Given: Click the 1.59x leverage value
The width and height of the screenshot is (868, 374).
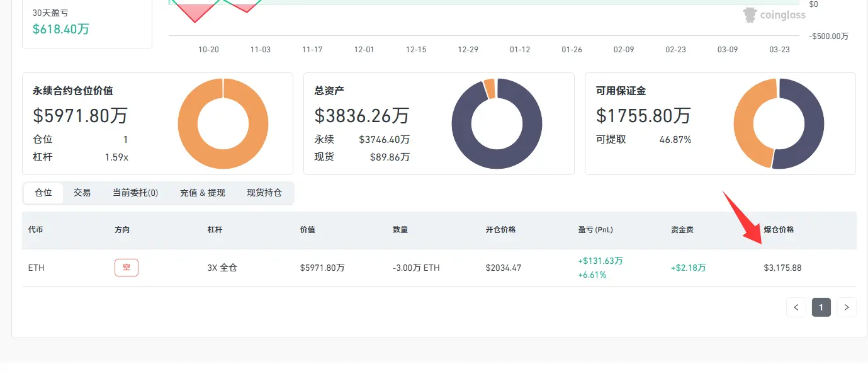Looking at the screenshot, I should click(116, 157).
